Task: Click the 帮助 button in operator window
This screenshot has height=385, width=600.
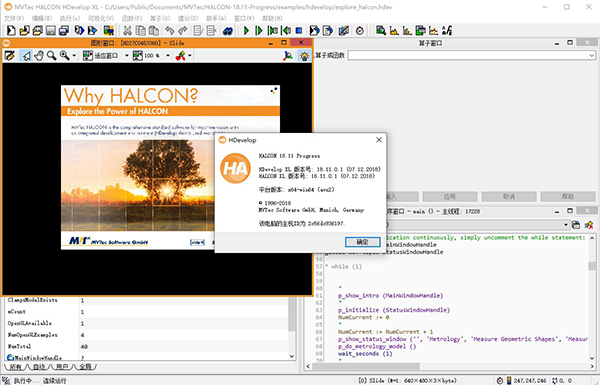Action: point(568,197)
